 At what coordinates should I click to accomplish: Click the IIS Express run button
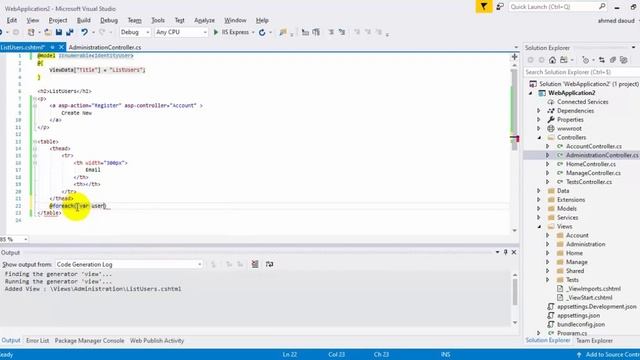pos(231,32)
